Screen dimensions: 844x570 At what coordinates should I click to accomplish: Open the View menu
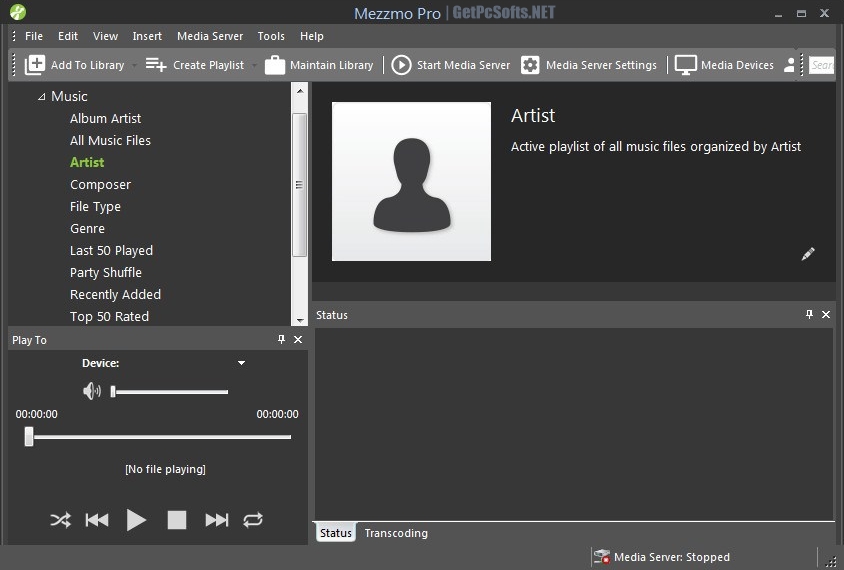[105, 36]
